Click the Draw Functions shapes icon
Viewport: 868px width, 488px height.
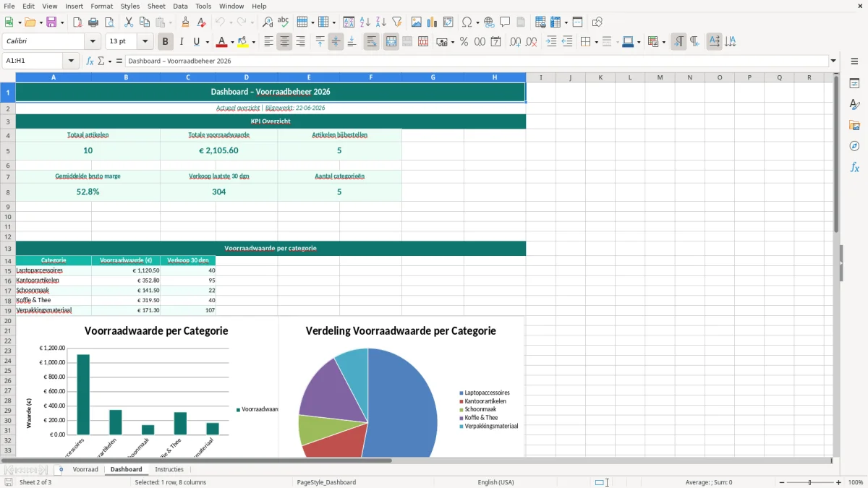pos(597,22)
